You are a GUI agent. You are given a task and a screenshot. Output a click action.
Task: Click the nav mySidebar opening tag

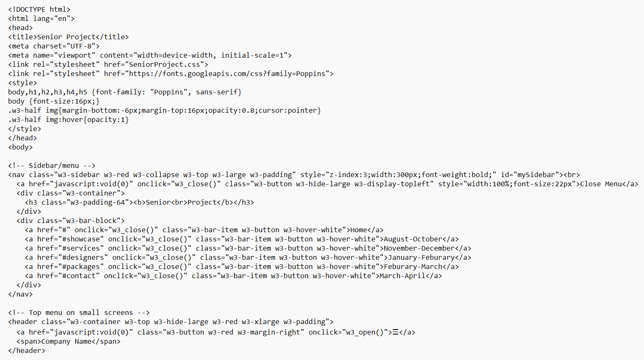[x=294, y=175]
